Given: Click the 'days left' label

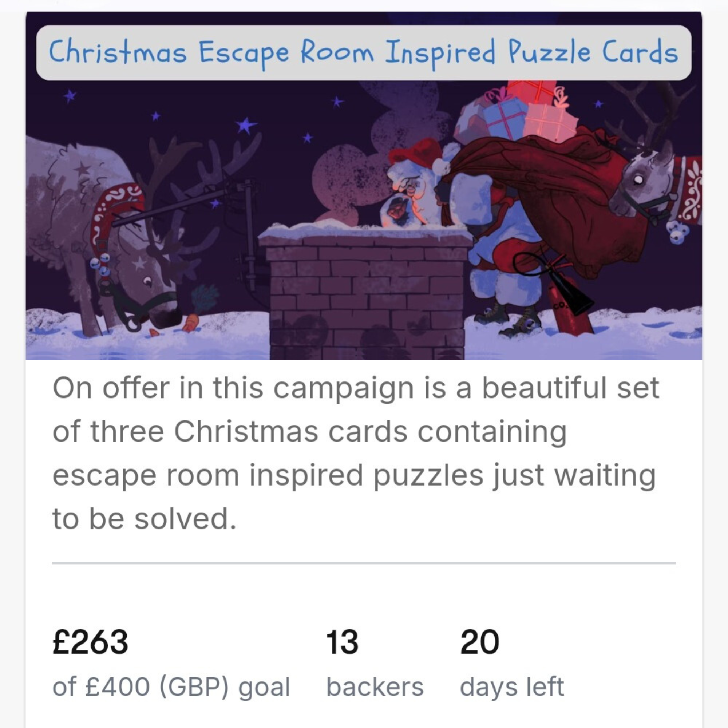Looking at the screenshot, I should (x=512, y=687).
